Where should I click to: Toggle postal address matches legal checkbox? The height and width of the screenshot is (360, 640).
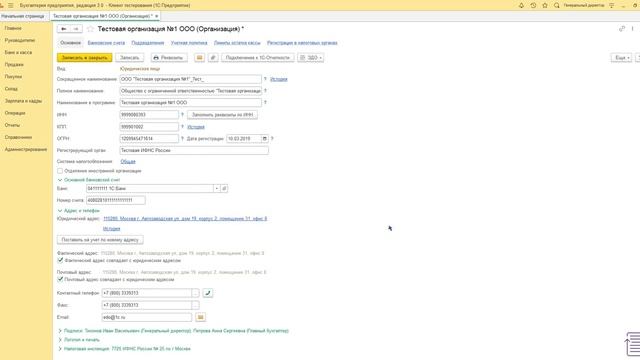tap(60, 280)
